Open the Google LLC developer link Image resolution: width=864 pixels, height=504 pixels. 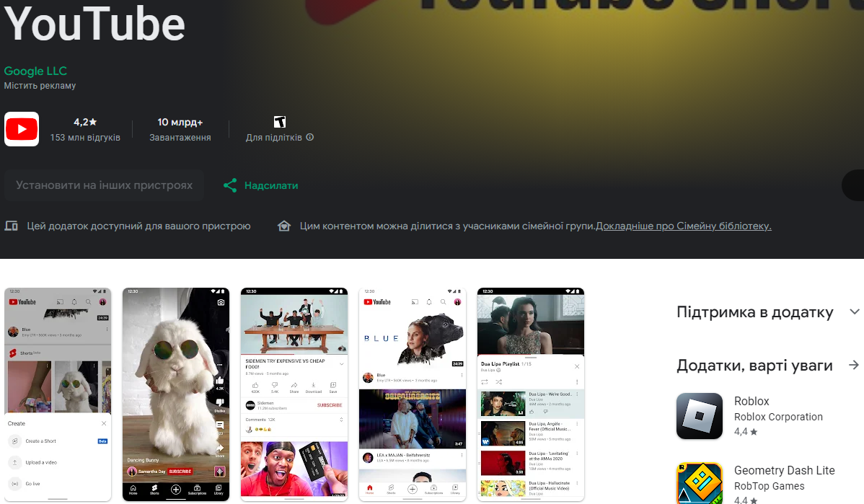point(35,71)
